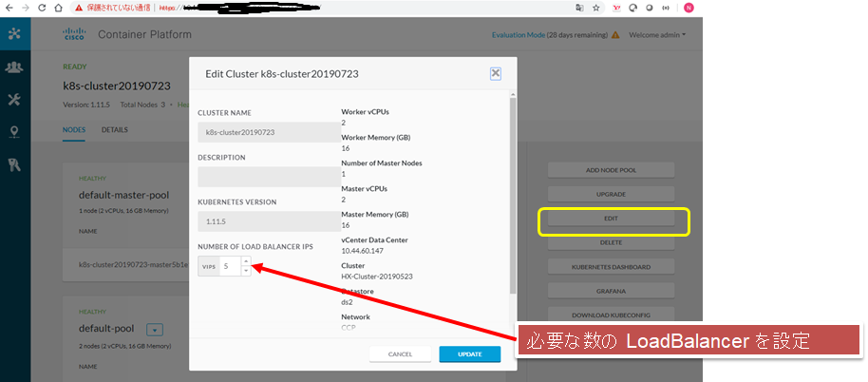
Task: Click the evaluation mode warning triangle
Action: tap(615, 35)
